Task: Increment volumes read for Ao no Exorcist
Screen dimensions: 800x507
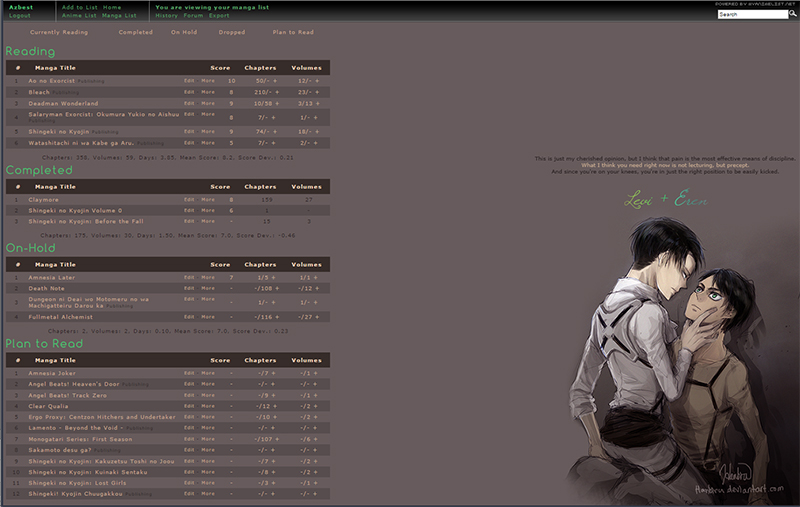Action: (x=317, y=81)
